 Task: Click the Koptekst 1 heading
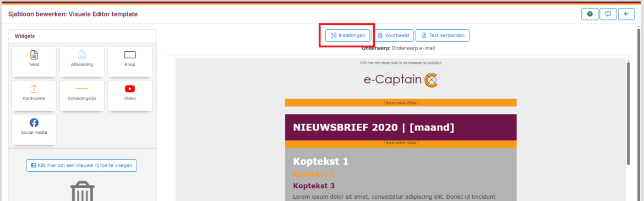[x=321, y=161]
